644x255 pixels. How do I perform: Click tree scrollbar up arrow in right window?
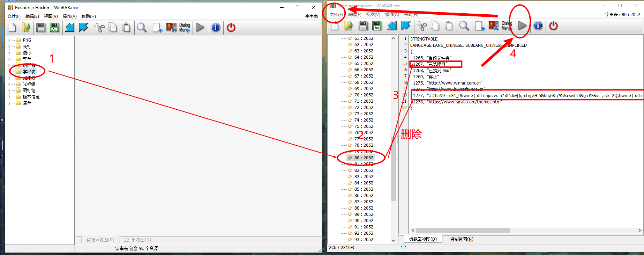pyautogui.click(x=393, y=38)
